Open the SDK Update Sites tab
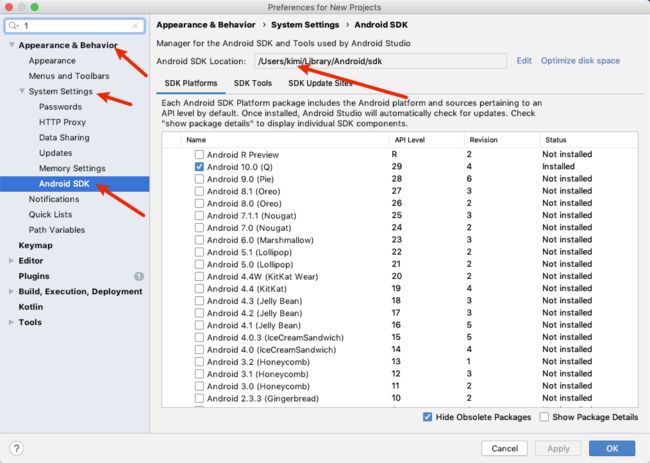 click(x=320, y=83)
